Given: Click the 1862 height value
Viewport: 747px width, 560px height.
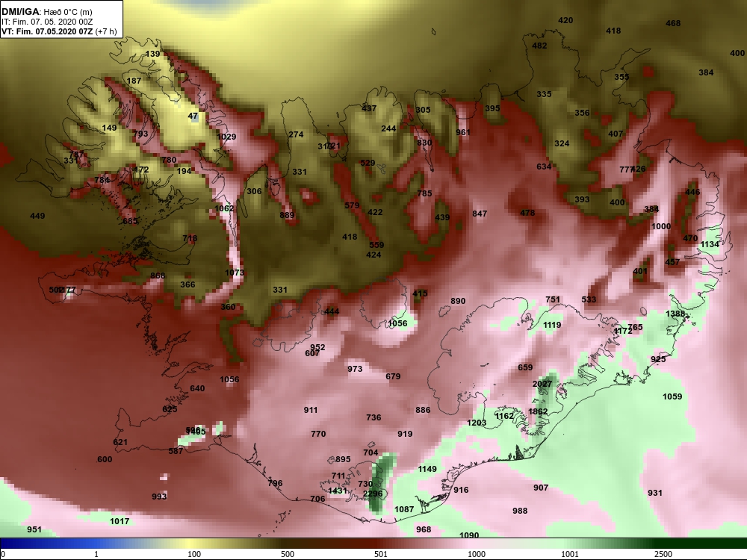Looking at the screenshot, I should [x=538, y=411].
